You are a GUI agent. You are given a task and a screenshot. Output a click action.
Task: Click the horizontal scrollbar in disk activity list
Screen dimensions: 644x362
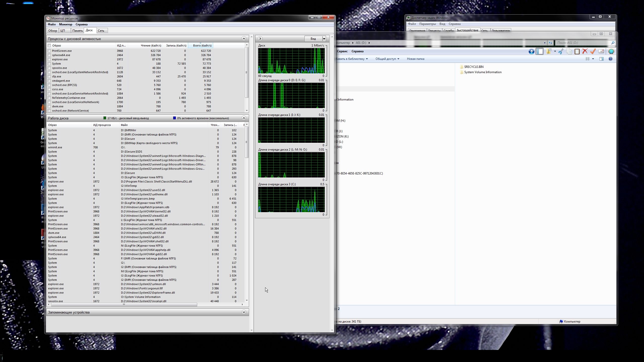[x=124, y=305]
